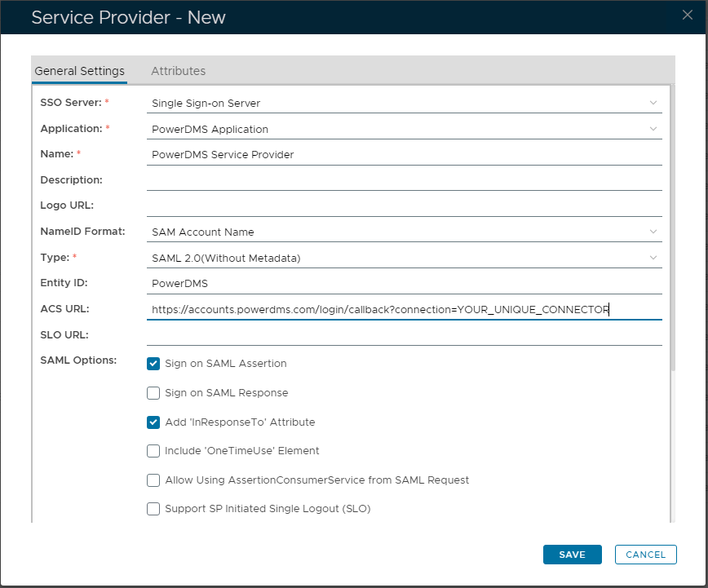The image size is (708, 588).
Task: Open the NameID Format dropdown
Action: tap(404, 232)
